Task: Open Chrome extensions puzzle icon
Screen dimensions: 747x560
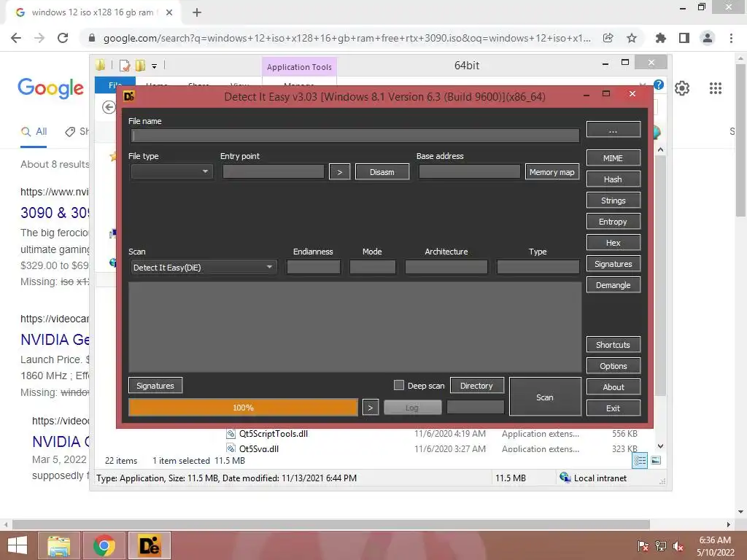Action: point(661,38)
